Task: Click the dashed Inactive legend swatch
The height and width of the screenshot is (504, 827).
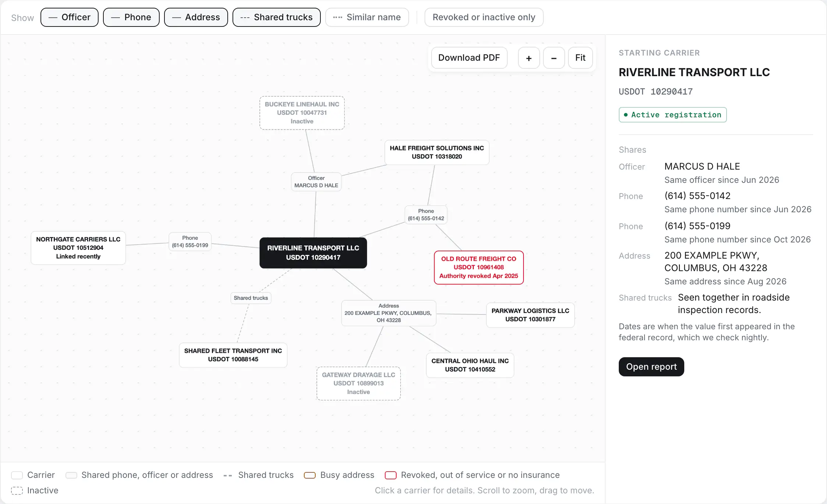Action: pos(17,491)
